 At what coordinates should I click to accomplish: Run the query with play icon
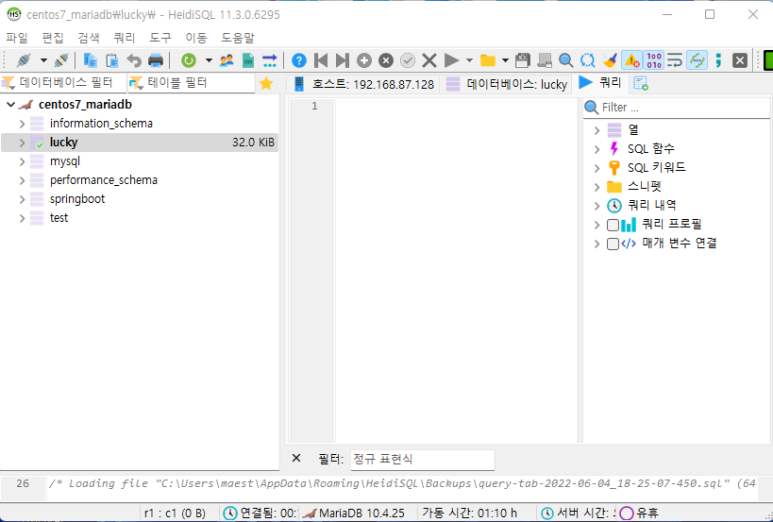coord(451,61)
